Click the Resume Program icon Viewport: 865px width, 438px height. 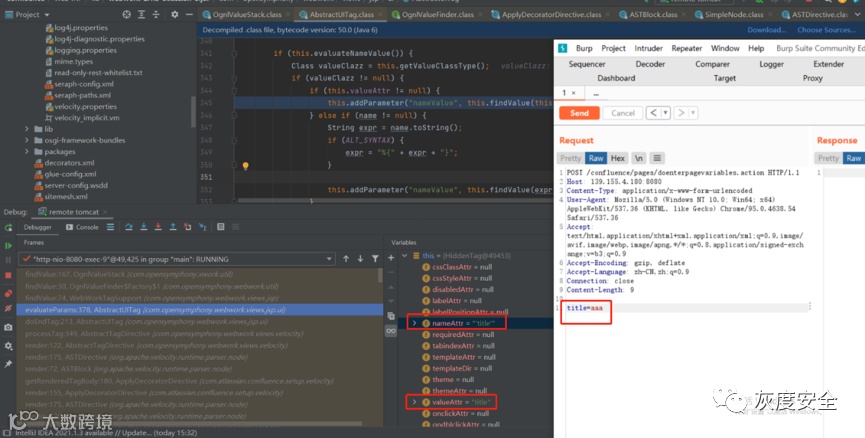[8, 246]
